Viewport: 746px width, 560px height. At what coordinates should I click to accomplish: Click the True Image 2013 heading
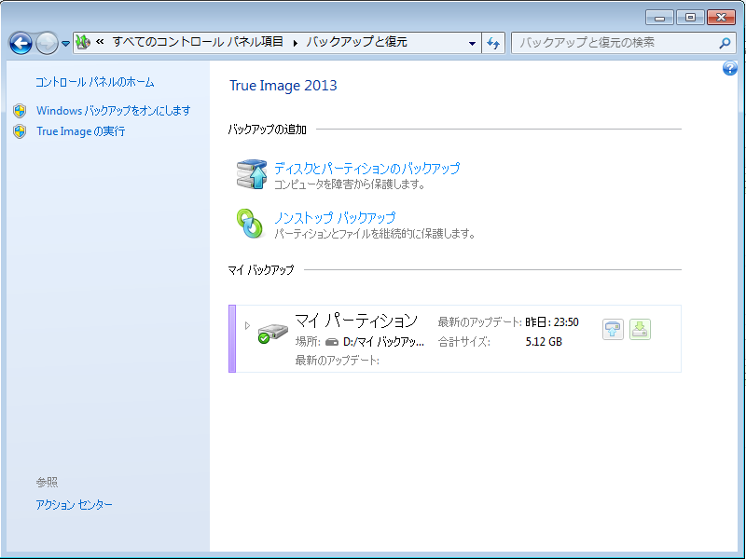click(x=283, y=86)
